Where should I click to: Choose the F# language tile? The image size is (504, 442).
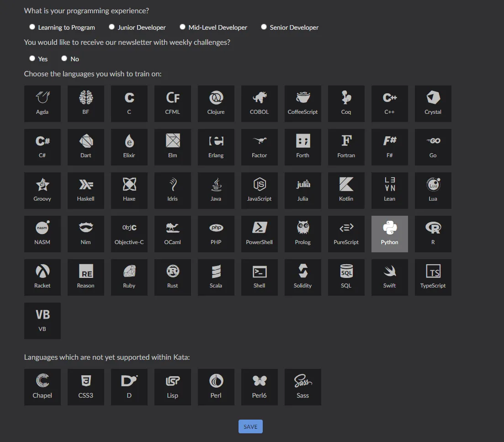point(390,147)
